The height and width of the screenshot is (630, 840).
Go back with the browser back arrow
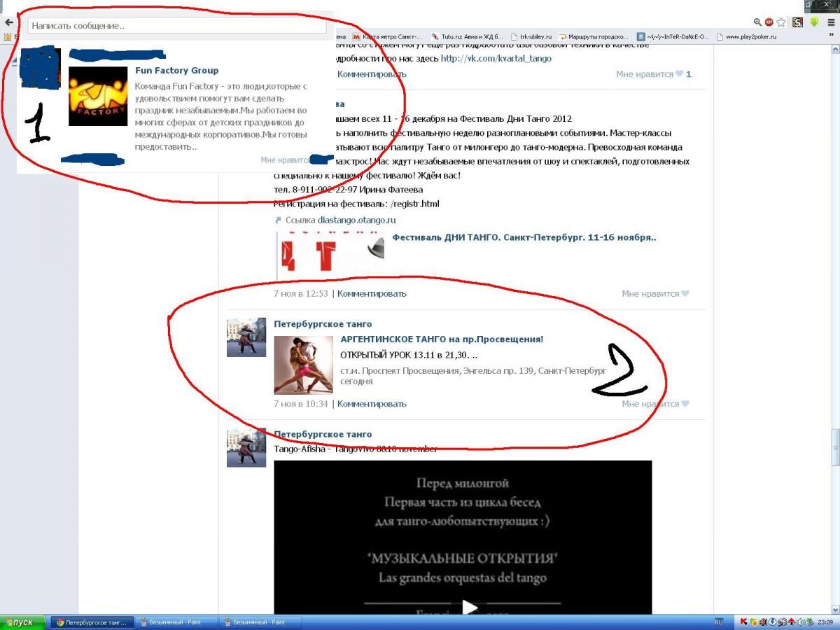[8, 22]
